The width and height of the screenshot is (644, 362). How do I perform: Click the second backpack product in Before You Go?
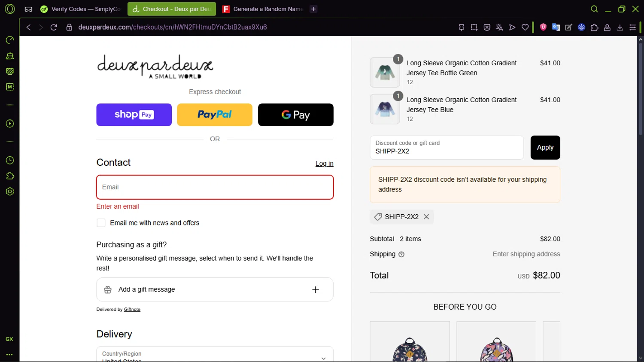coord(496,342)
